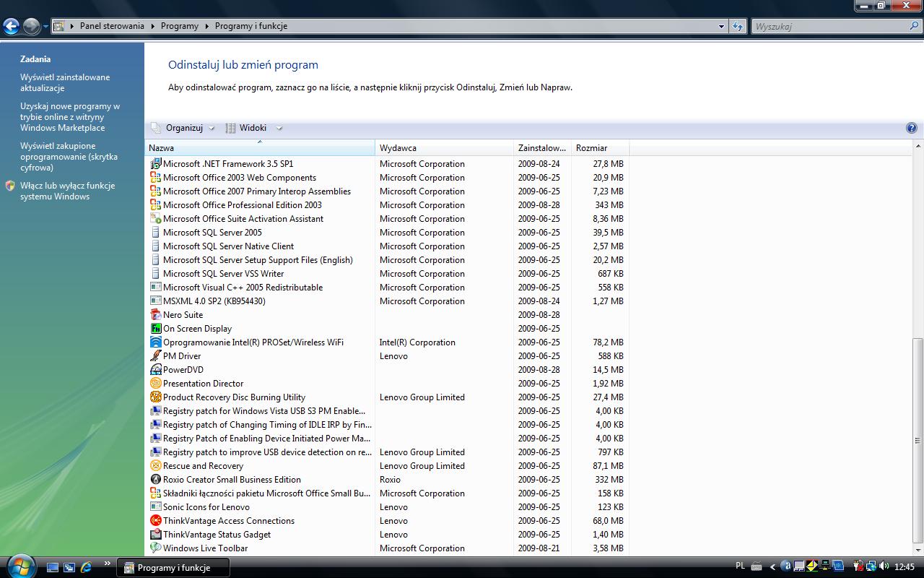The height and width of the screenshot is (578, 924).
Task: Select Składniki łączności pakietu Microsoft Office row
Action: pyautogui.click(x=387, y=493)
